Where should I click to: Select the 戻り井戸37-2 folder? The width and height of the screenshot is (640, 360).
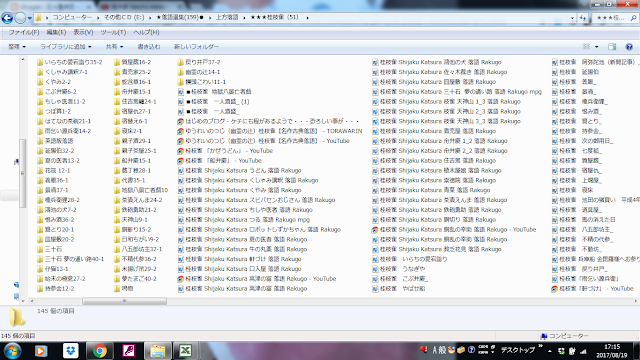coord(199,62)
